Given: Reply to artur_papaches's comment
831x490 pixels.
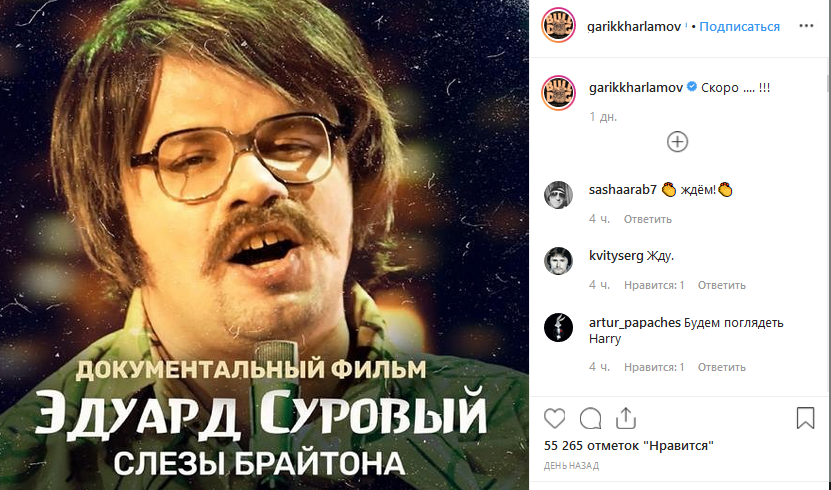Looking at the screenshot, I should (x=721, y=367).
